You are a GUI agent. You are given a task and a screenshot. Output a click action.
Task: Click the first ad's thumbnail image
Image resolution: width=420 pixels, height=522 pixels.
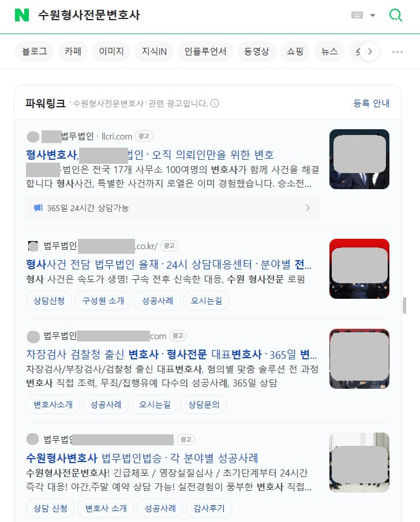click(x=359, y=159)
